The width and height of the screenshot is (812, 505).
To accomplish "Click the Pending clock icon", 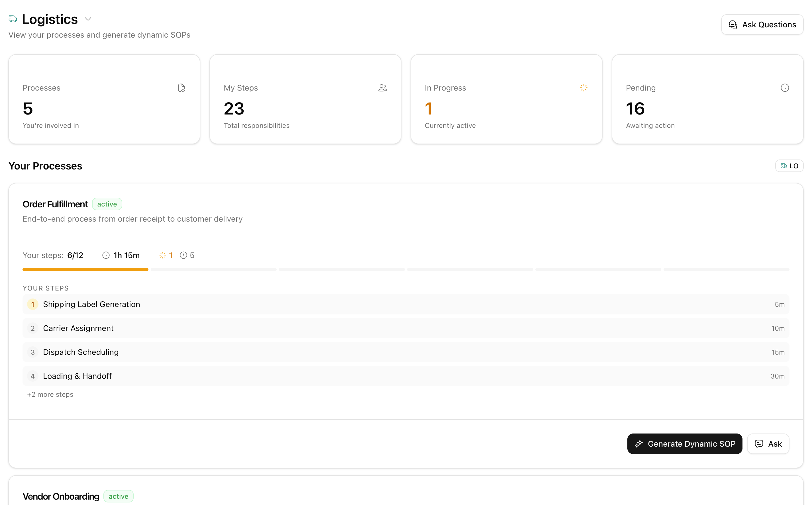I will [785, 88].
